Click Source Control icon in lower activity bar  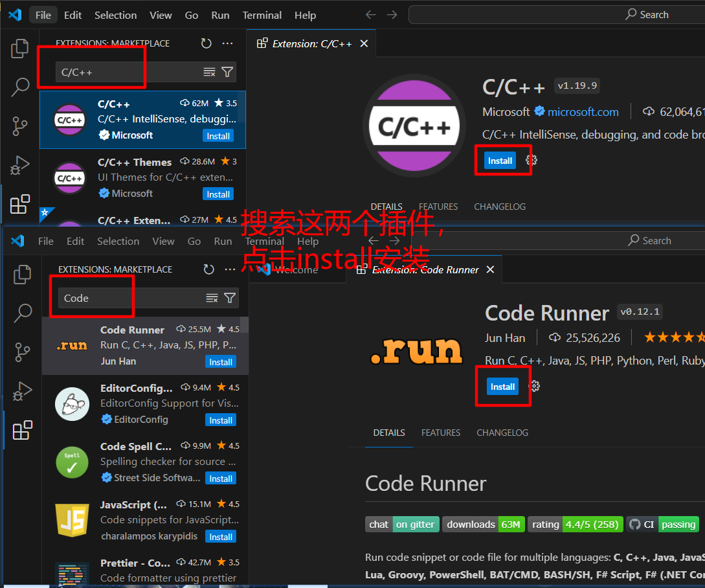[23, 352]
